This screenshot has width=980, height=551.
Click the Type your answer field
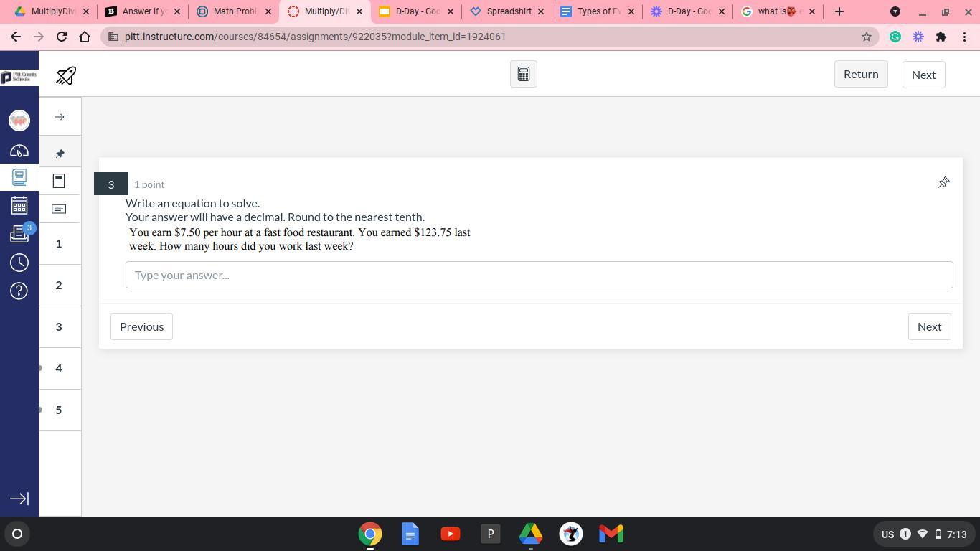point(539,275)
